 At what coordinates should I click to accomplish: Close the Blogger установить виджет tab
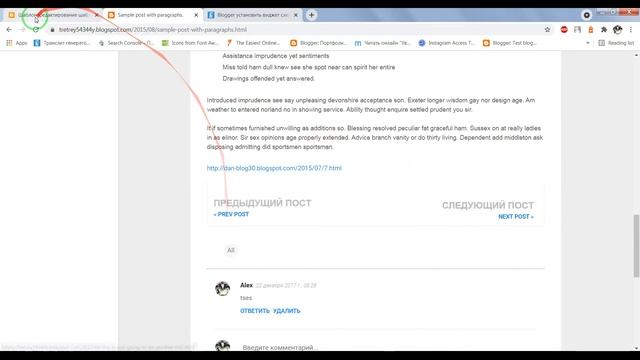(296, 15)
